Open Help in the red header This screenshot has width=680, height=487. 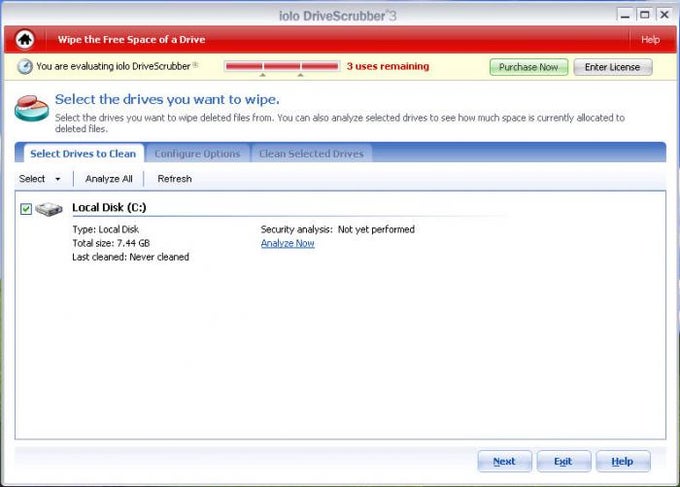650,39
